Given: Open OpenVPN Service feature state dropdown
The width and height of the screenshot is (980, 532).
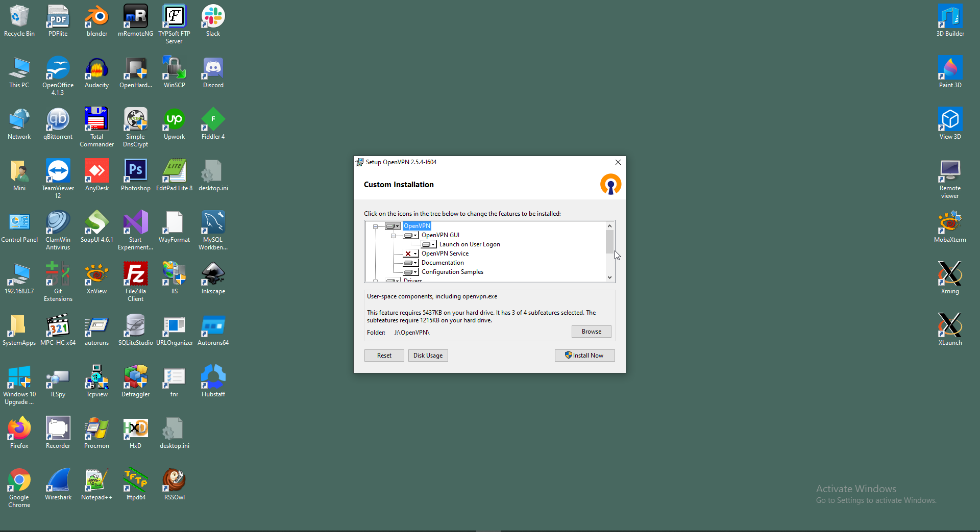Looking at the screenshot, I should click(x=411, y=254).
